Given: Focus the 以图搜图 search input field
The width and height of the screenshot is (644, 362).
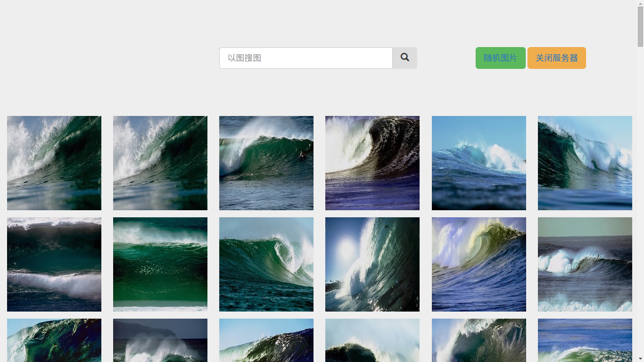Looking at the screenshot, I should coord(305,58).
